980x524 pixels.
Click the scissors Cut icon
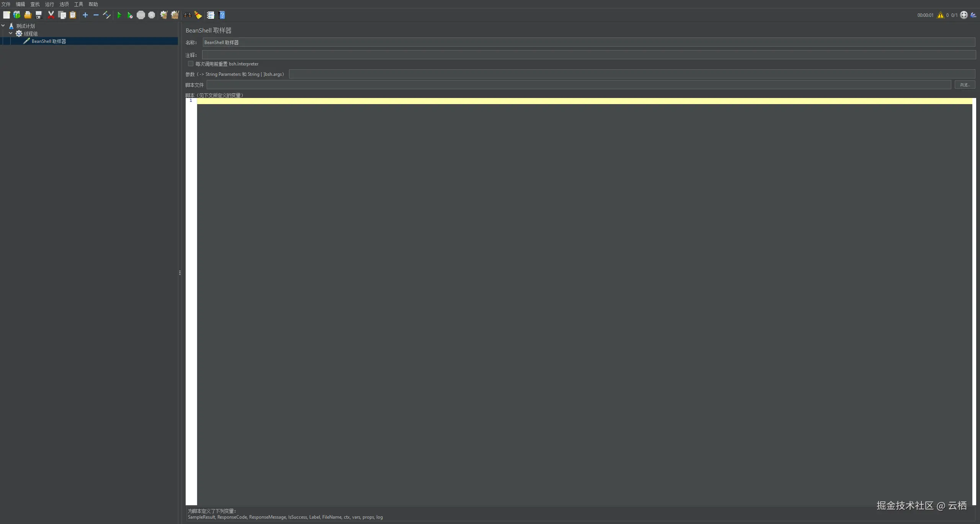click(51, 15)
